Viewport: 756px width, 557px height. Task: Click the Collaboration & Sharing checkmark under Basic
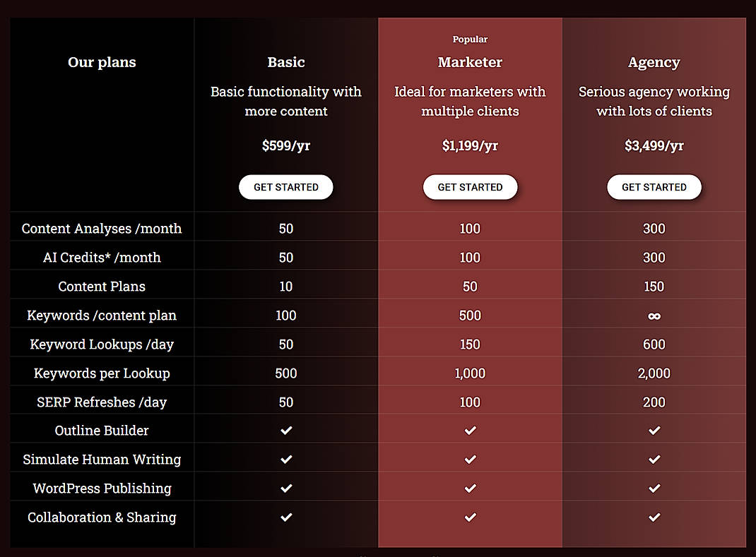coord(286,517)
